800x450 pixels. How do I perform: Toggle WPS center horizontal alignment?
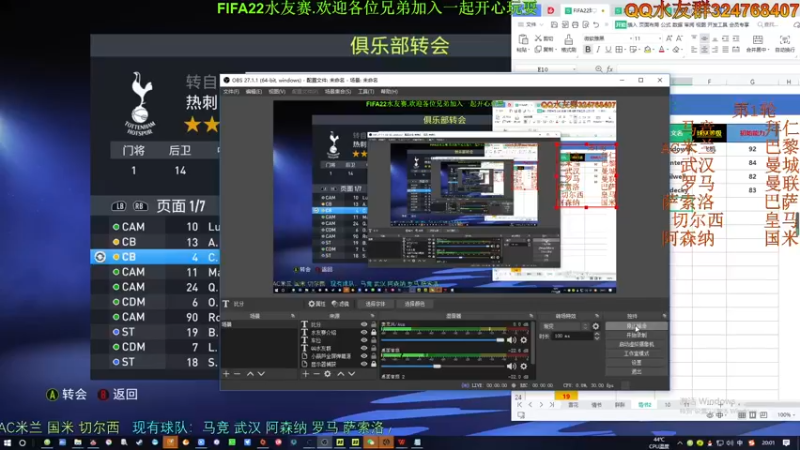[x=705, y=49]
